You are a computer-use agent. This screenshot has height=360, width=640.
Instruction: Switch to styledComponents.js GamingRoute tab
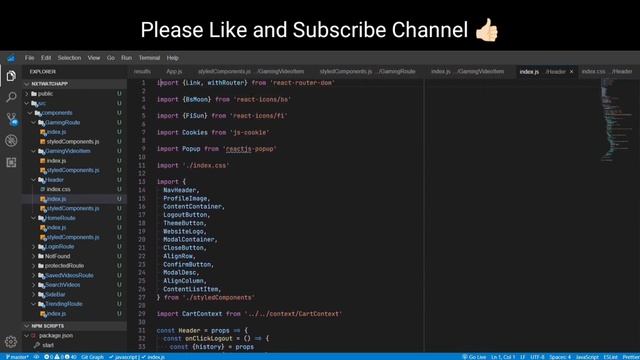(367, 71)
